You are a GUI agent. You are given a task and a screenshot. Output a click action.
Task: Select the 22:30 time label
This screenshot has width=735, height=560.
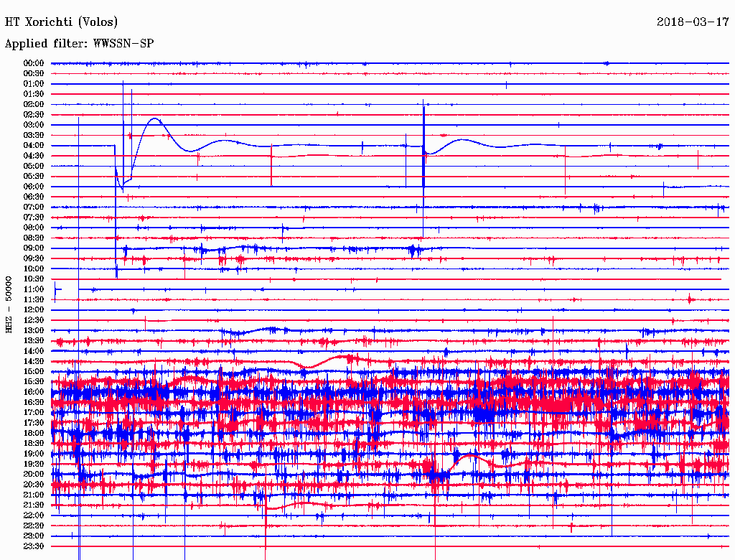pyautogui.click(x=34, y=526)
